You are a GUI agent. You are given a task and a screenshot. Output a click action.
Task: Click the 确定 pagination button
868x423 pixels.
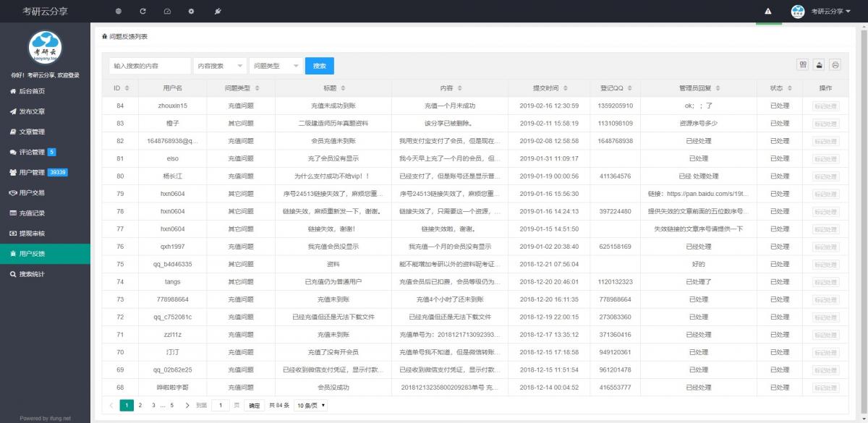(255, 406)
